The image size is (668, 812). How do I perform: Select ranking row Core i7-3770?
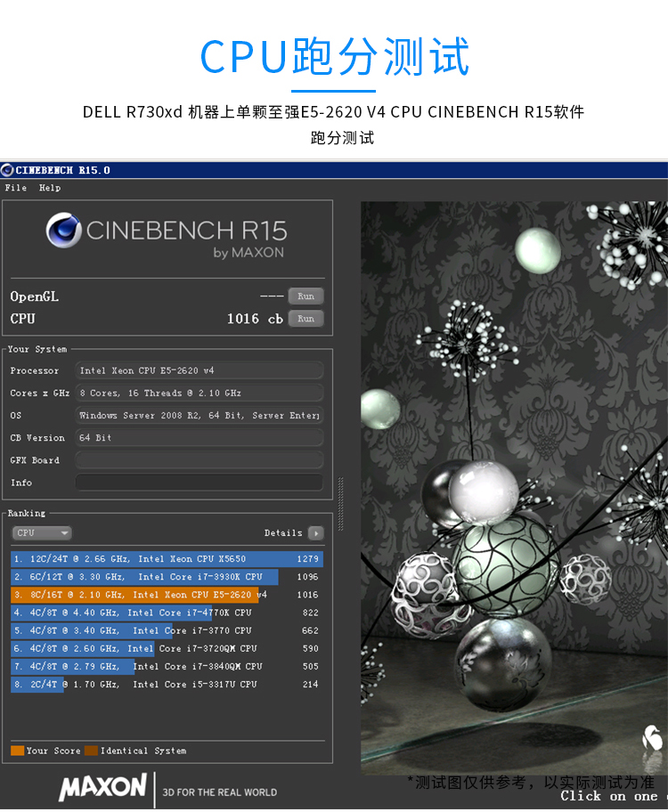167,630
